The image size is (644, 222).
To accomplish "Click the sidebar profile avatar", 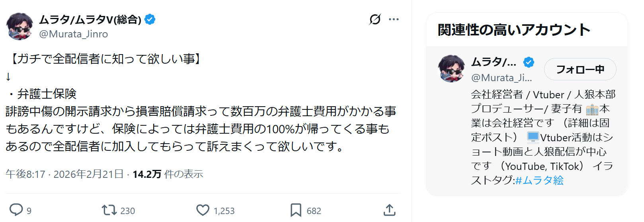I will pyautogui.click(x=451, y=68).
